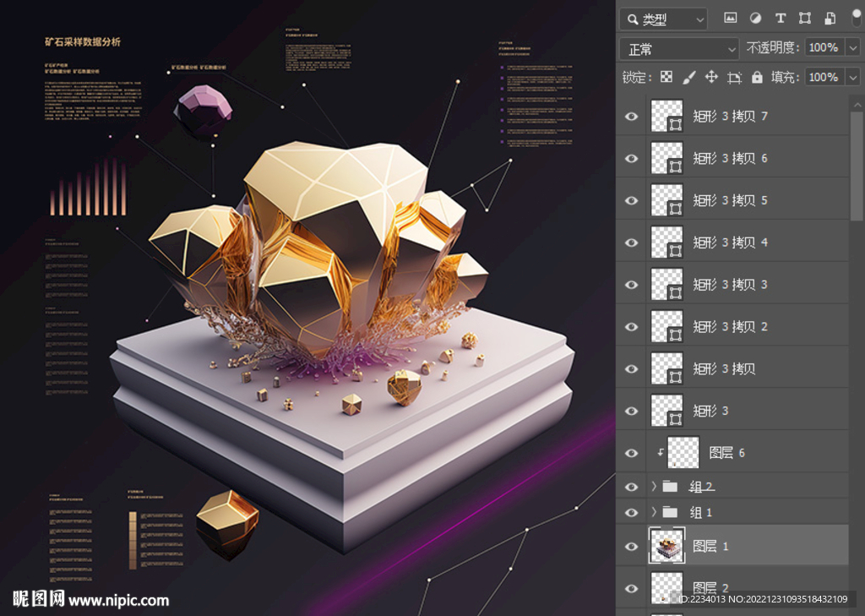The width and height of the screenshot is (865, 616).
Task: Select the 矩形 3 拷贝 4 layer
Action: pyautogui.click(x=730, y=243)
